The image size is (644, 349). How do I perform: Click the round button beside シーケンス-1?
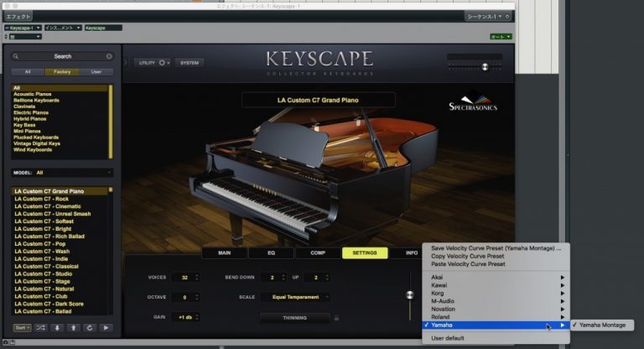507,17
